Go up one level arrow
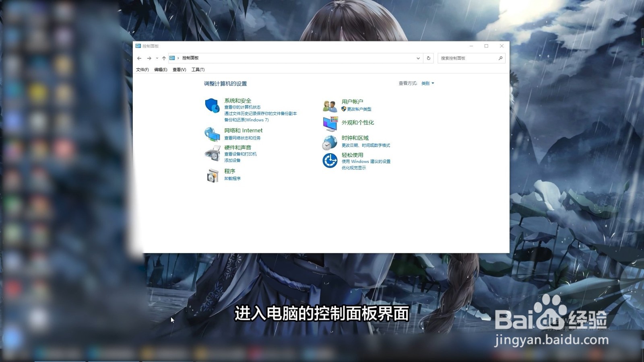This screenshot has width=644, height=362. pyautogui.click(x=164, y=58)
